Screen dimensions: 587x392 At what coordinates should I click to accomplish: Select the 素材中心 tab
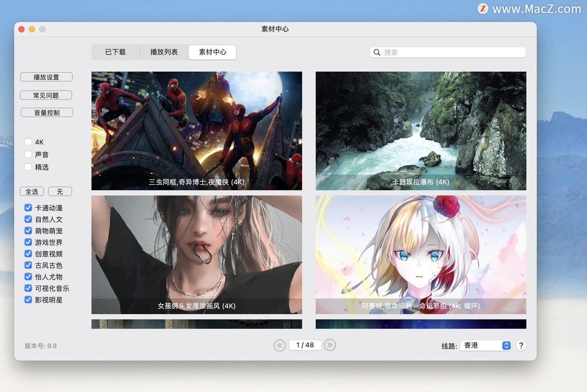point(212,52)
